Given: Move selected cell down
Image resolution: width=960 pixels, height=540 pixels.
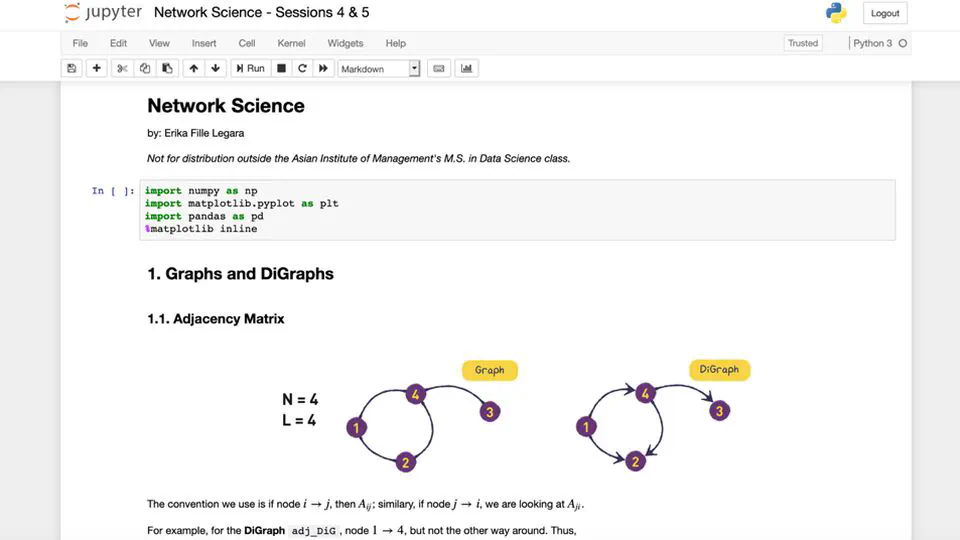Looking at the screenshot, I should pyautogui.click(x=215, y=68).
